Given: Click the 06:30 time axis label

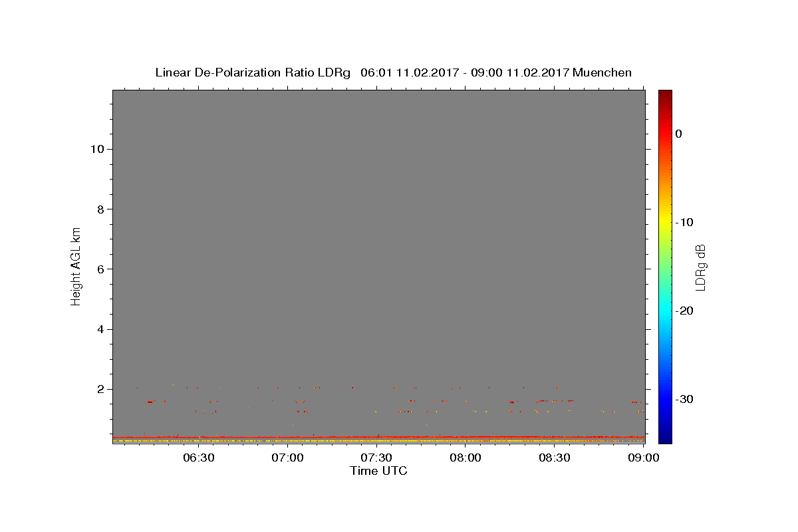Looking at the screenshot, I should click(198, 458).
